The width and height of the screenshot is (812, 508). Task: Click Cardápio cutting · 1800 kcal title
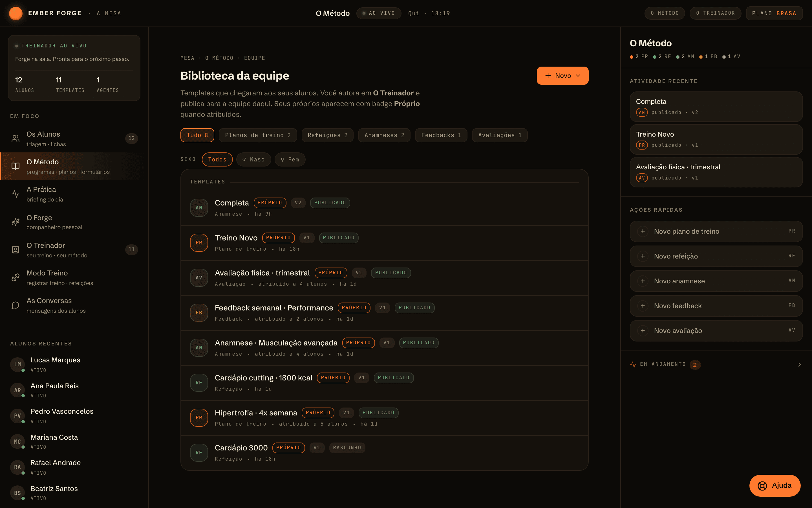pyautogui.click(x=263, y=378)
